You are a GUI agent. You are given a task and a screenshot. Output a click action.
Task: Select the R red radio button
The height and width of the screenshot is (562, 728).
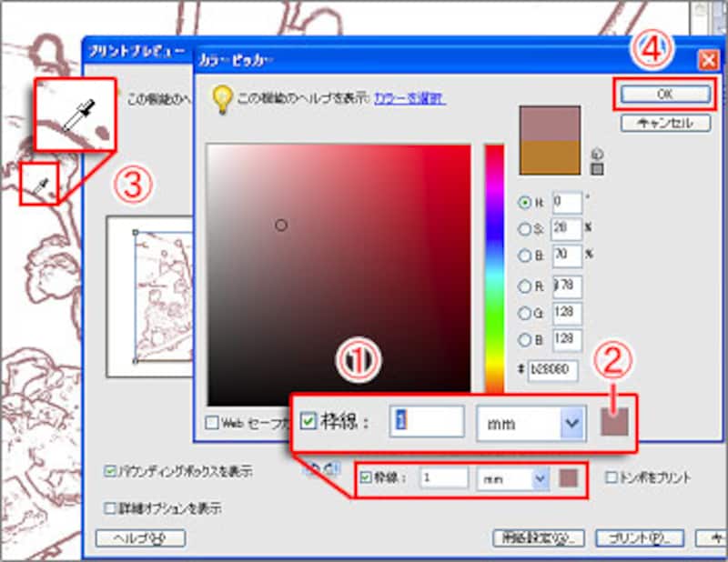tap(525, 286)
